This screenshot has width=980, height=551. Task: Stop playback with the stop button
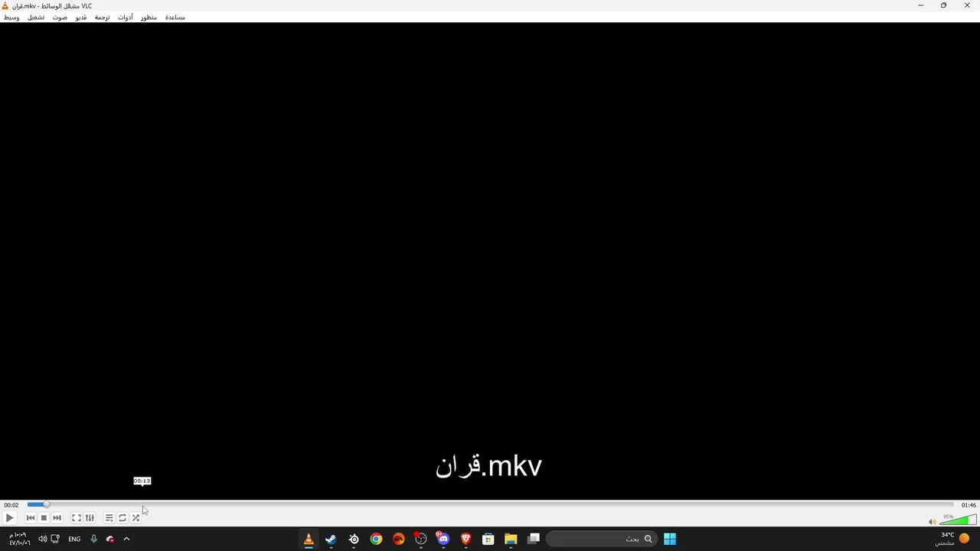point(44,518)
